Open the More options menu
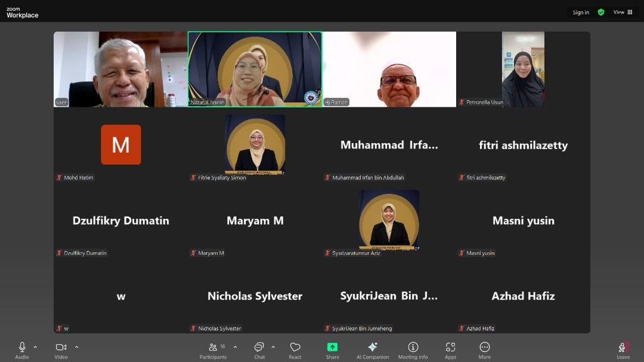 [x=484, y=350]
